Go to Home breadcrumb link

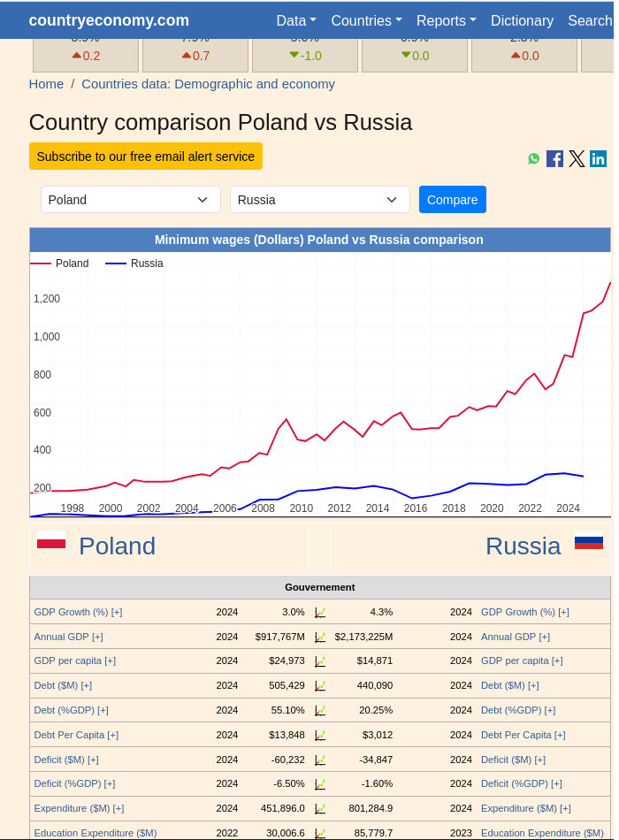46,84
